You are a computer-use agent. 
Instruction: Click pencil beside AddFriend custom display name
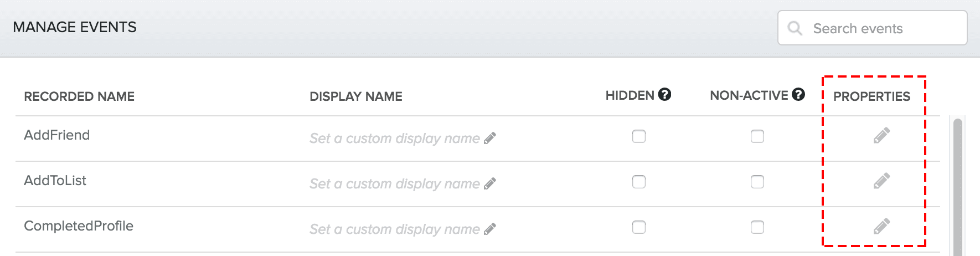point(490,138)
